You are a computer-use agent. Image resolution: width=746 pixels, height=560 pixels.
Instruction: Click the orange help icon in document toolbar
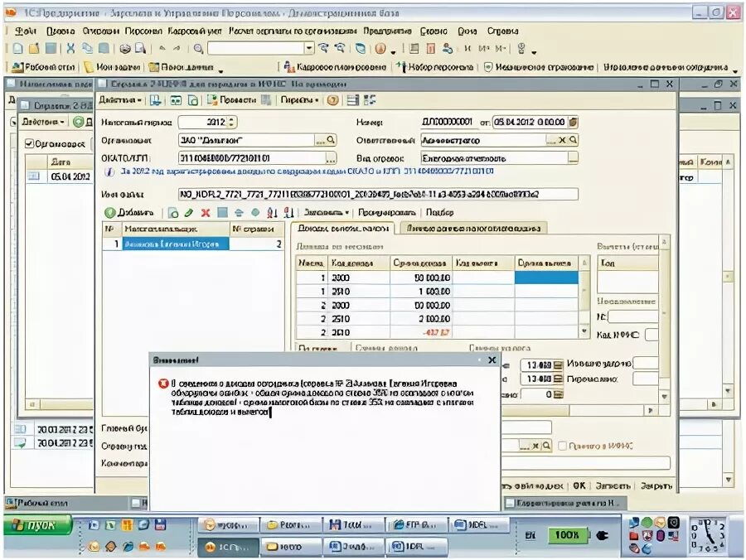tap(333, 100)
